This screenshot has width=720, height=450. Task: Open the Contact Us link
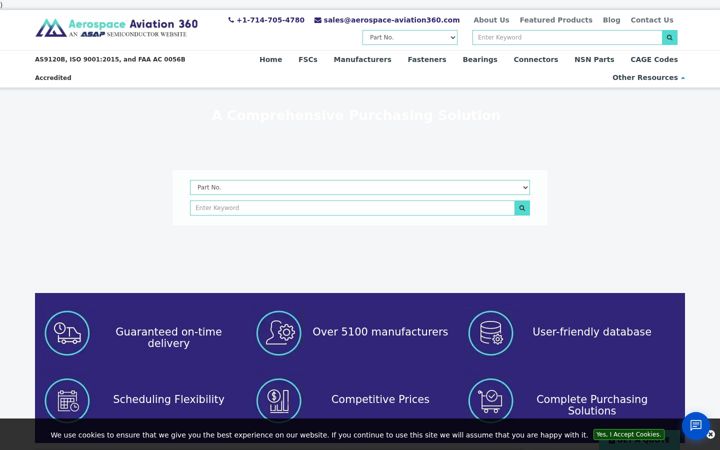coord(652,20)
